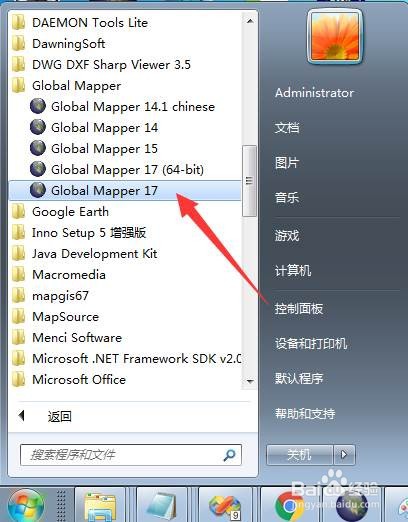408x522 pixels.
Task: Click globe icon beside Global Mapper 14.1 chinese
Action: (38, 106)
